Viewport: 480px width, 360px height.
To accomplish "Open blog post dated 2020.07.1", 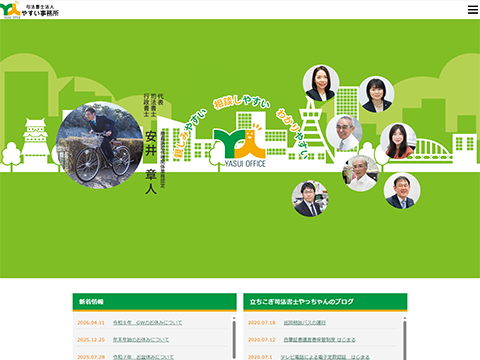I will 325,357.
